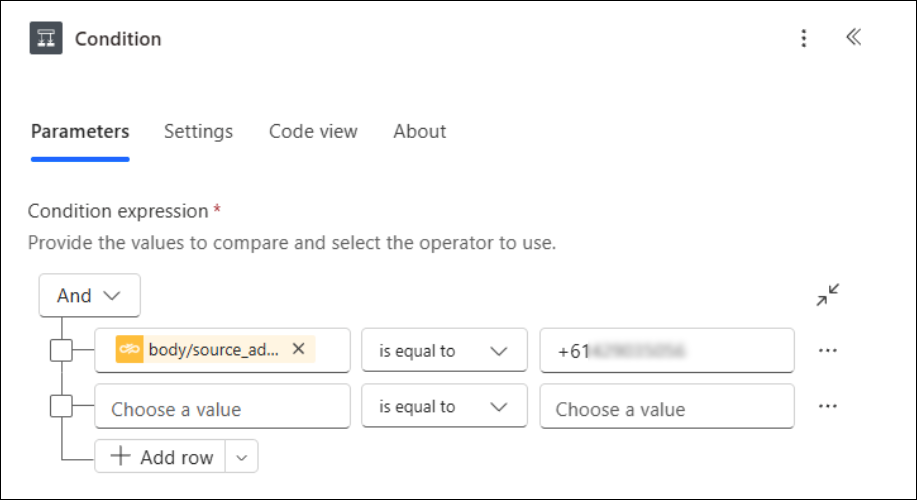Image resolution: width=917 pixels, height=500 pixels.
Task: Expand the Add row split-button arrow
Action: pos(242,457)
